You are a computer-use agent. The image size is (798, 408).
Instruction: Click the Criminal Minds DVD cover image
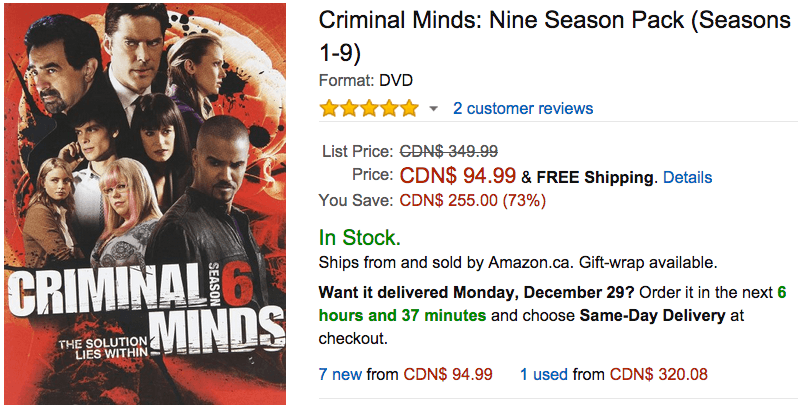pos(145,203)
